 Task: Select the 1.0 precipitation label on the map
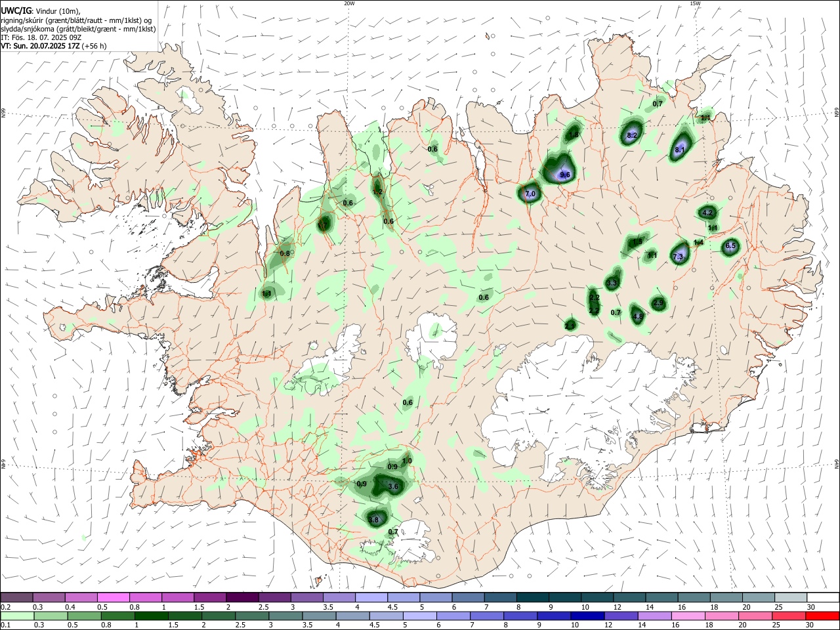click(407, 461)
